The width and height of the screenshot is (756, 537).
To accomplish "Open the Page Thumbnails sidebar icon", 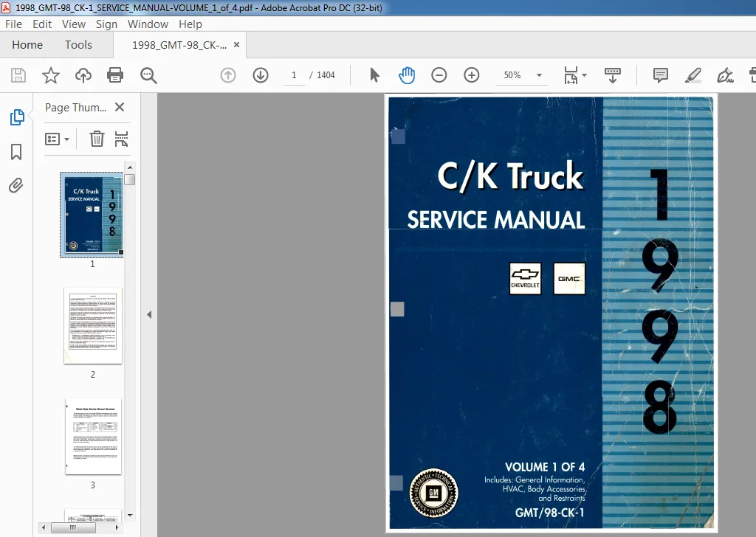I will (17, 117).
